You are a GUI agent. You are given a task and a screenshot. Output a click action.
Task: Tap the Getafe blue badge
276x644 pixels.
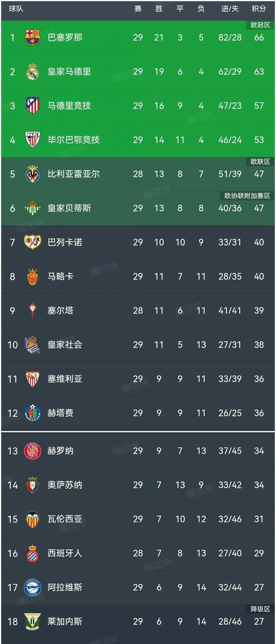click(32, 413)
